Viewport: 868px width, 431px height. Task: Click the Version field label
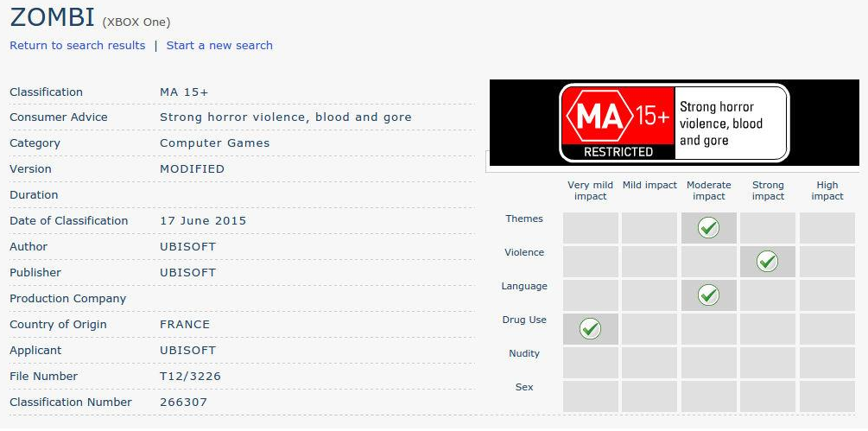(x=30, y=168)
